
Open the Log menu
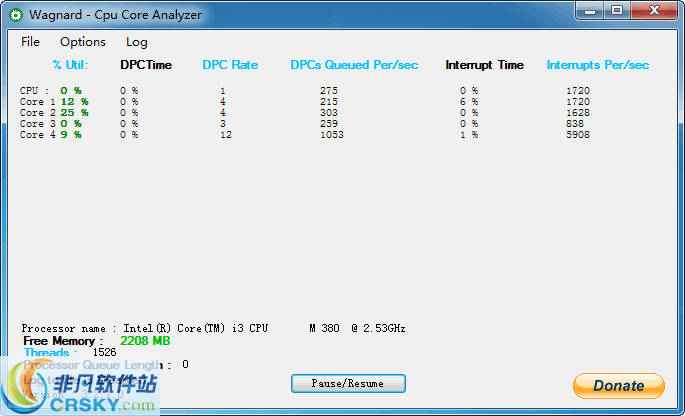pos(137,42)
